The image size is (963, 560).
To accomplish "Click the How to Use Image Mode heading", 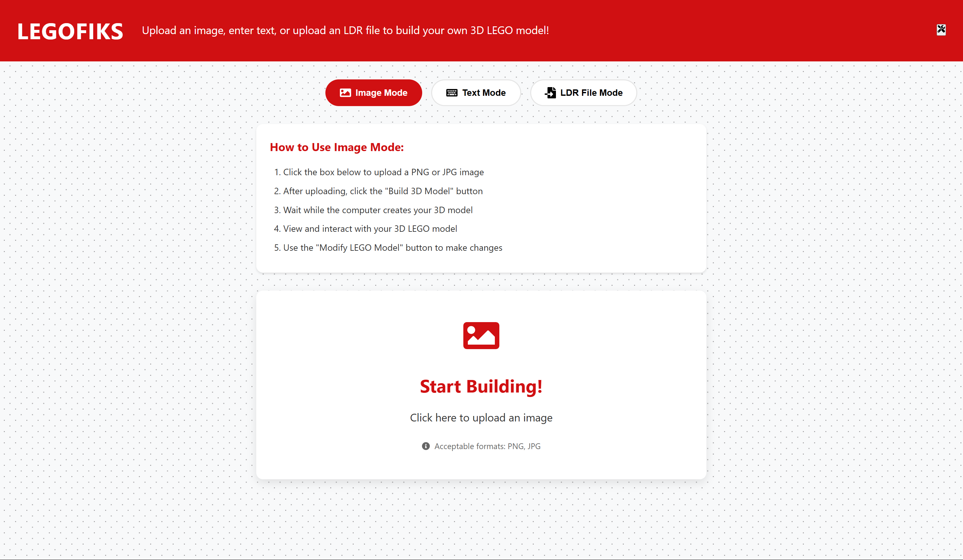I will (x=337, y=147).
